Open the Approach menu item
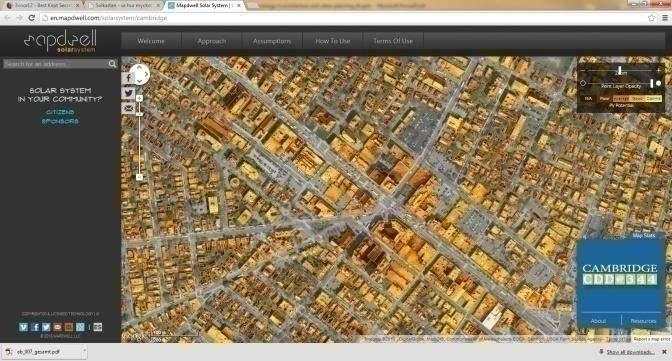 [x=212, y=41]
